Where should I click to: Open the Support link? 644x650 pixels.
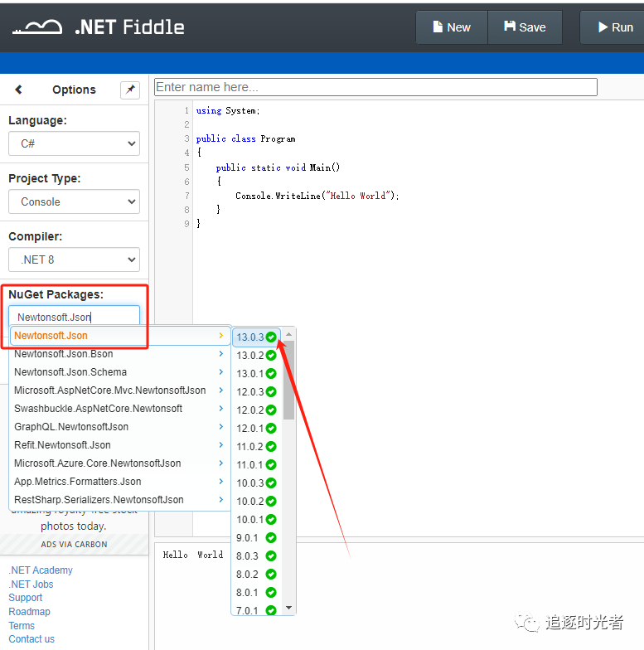pos(25,598)
